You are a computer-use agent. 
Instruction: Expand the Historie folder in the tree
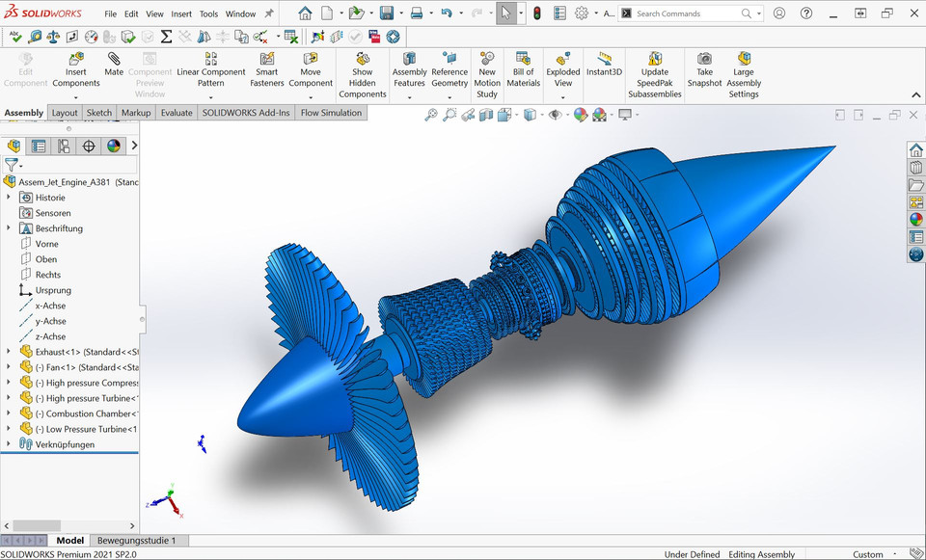tap(7, 197)
